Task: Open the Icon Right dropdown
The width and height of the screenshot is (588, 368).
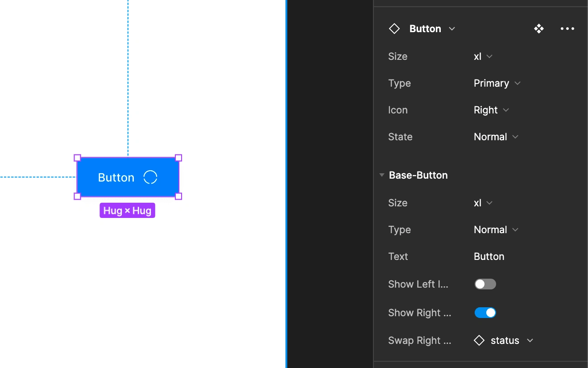Action: click(x=491, y=110)
